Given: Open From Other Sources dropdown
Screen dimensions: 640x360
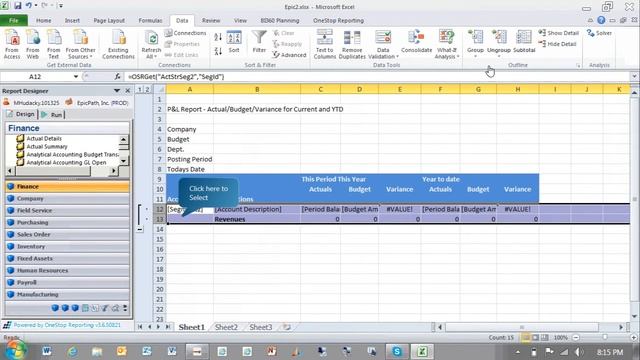Looking at the screenshot, I should tap(80, 44).
